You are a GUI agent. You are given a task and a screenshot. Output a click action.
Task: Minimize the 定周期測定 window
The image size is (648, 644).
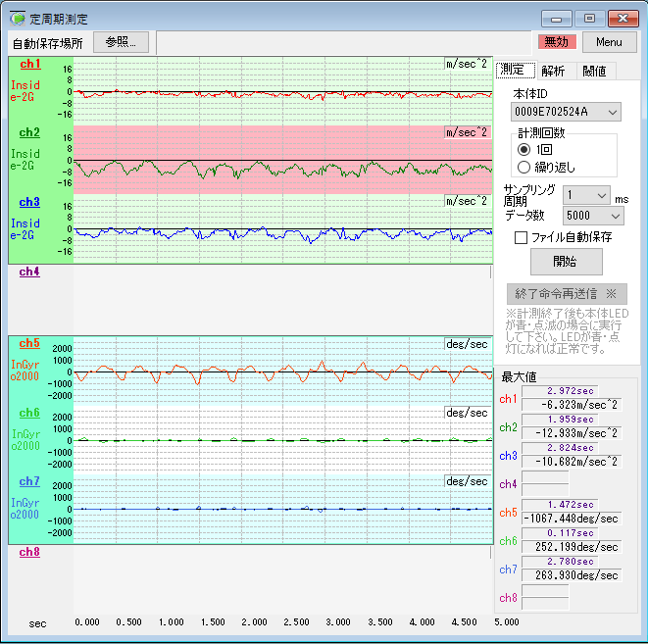556,19
